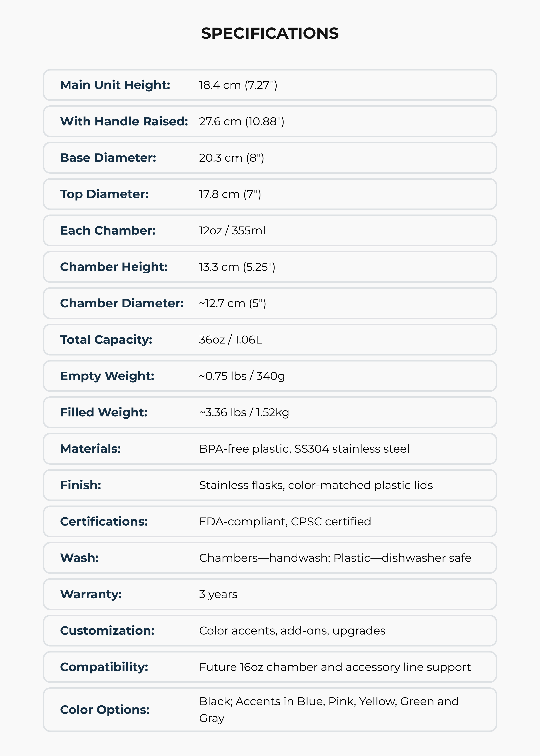This screenshot has height=756, width=540.
Task: Select the Warranty 3 years value
Action: [x=218, y=594]
